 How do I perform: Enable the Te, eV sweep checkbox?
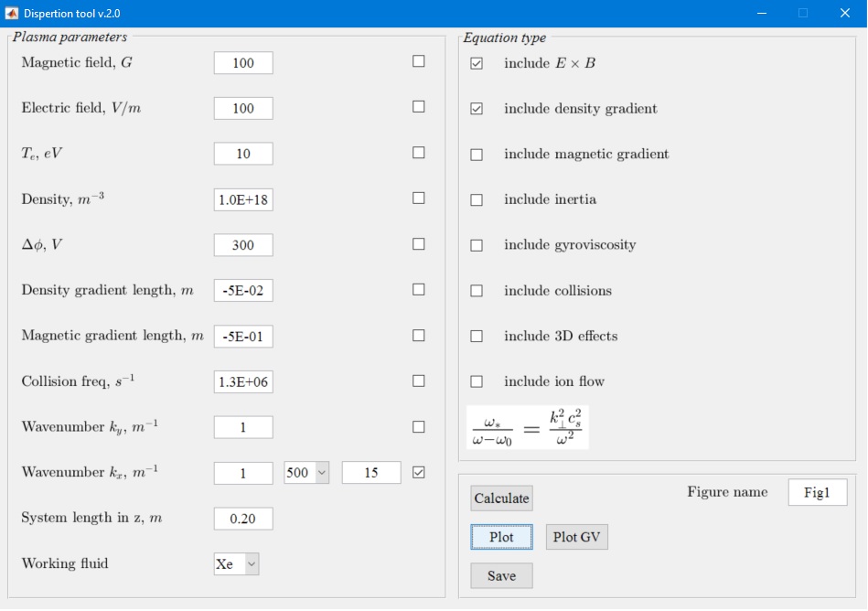point(419,152)
